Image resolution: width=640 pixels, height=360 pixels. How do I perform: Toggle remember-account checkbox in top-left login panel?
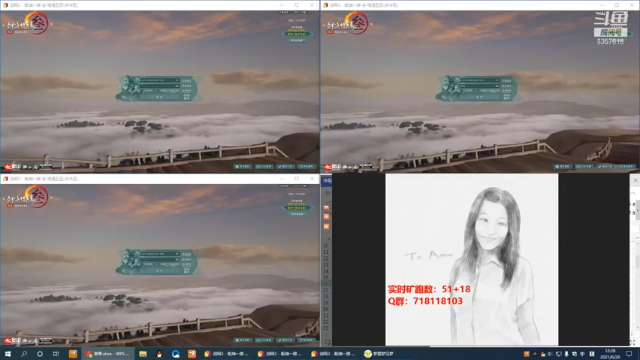142,91
